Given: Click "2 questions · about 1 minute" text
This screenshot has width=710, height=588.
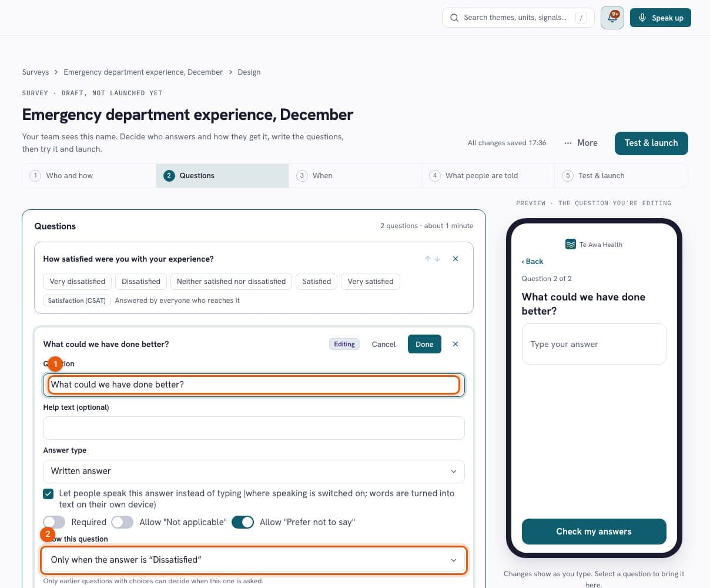Looking at the screenshot, I should [427, 226].
